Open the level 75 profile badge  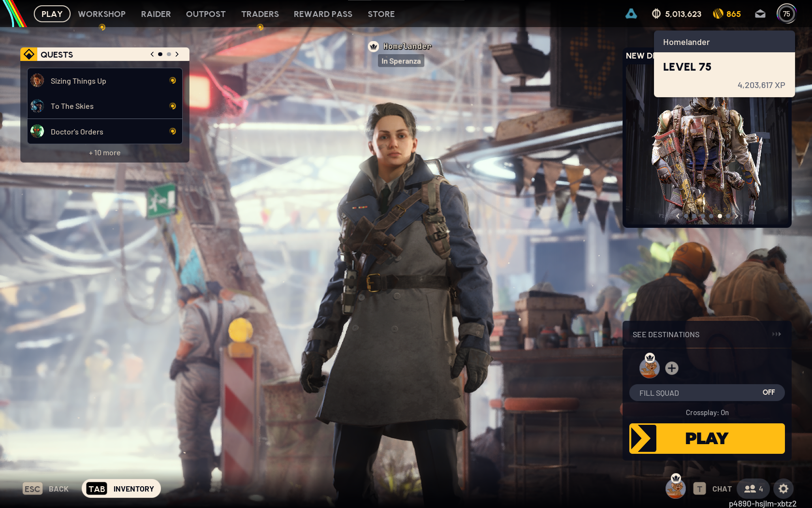click(786, 14)
